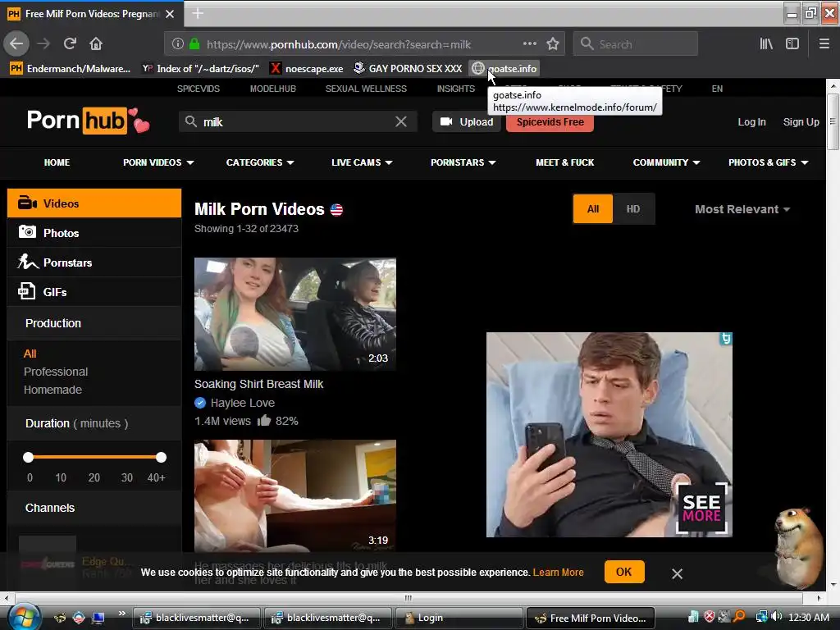Bookmark this page with the star icon
Viewport: 840px width, 630px height.
tap(553, 44)
